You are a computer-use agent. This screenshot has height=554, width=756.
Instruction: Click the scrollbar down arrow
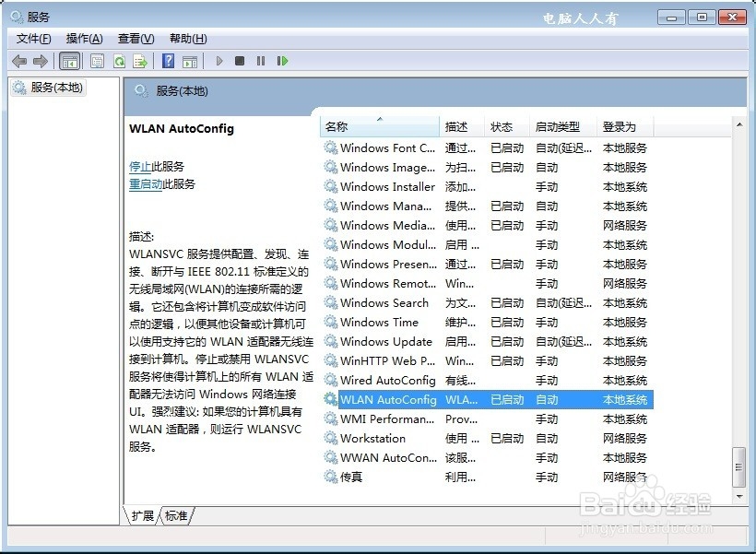click(739, 496)
